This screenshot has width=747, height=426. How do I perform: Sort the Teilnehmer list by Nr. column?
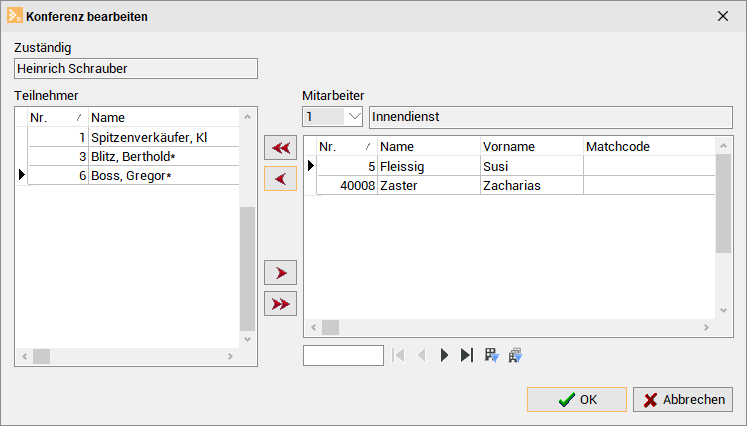(x=58, y=117)
